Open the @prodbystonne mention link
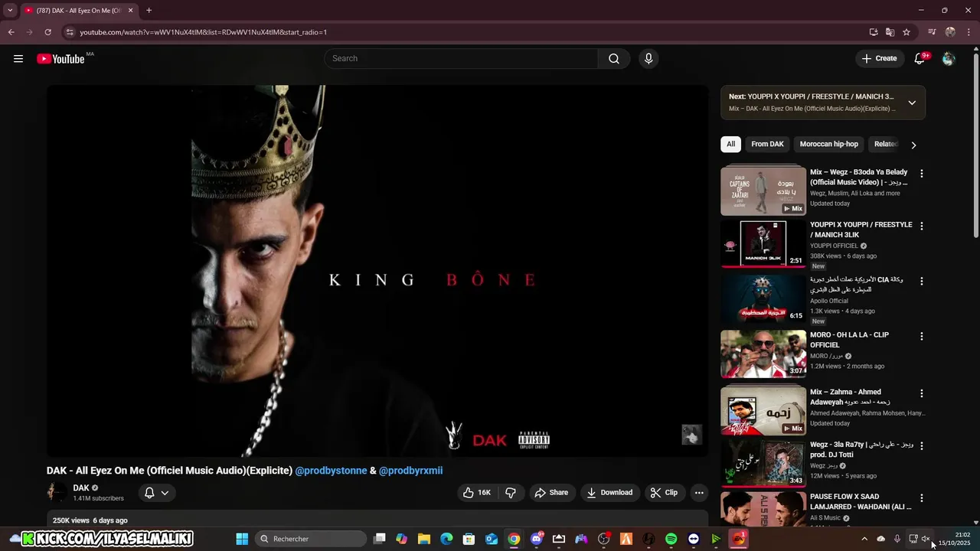Viewport: 980px width, 551px height. click(x=331, y=471)
